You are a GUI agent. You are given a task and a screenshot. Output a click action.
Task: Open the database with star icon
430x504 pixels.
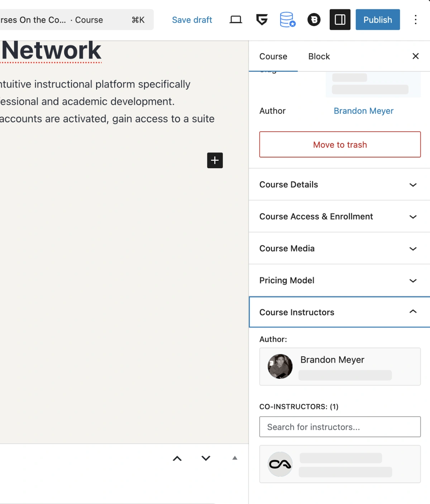coord(287,20)
